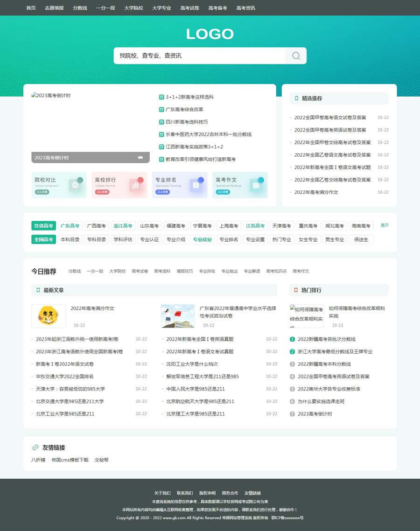Select 高考试卷 in the top navigation
This screenshot has width=420, height=531.
(x=189, y=8)
